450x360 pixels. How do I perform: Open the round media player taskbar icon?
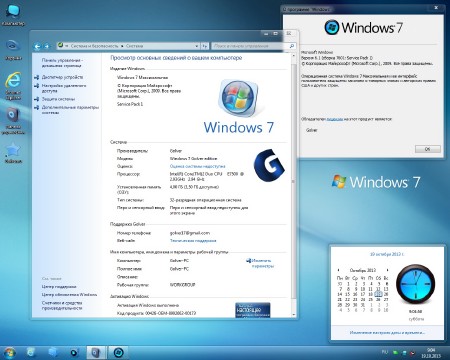[x=74, y=352]
